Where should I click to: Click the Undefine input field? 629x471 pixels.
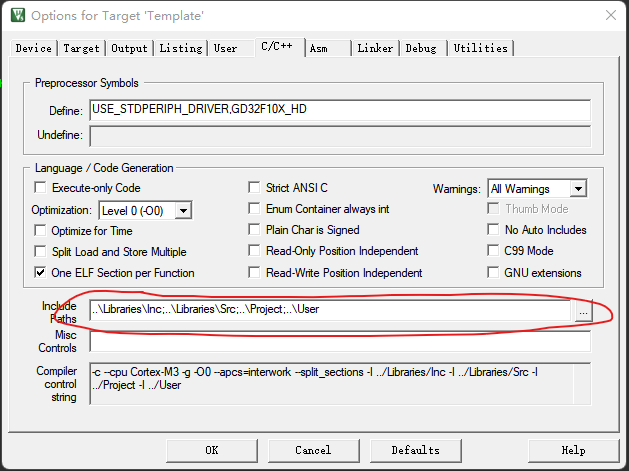pyautogui.click(x=340, y=136)
